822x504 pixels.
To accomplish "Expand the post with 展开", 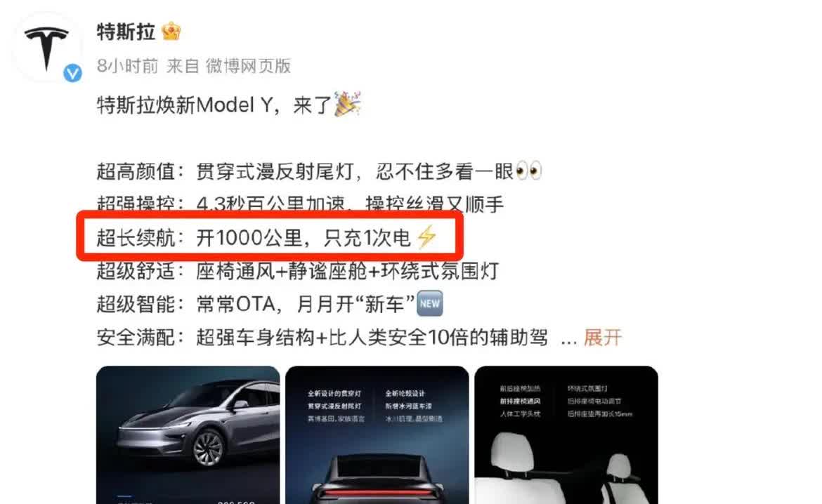I will [x=602, y=338].
